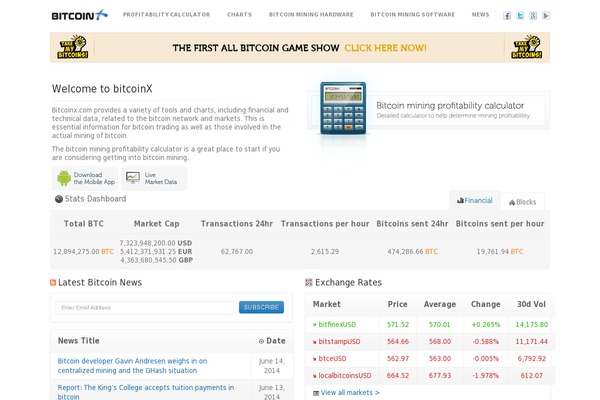Open the btceUSD market link

pos(332,359)
